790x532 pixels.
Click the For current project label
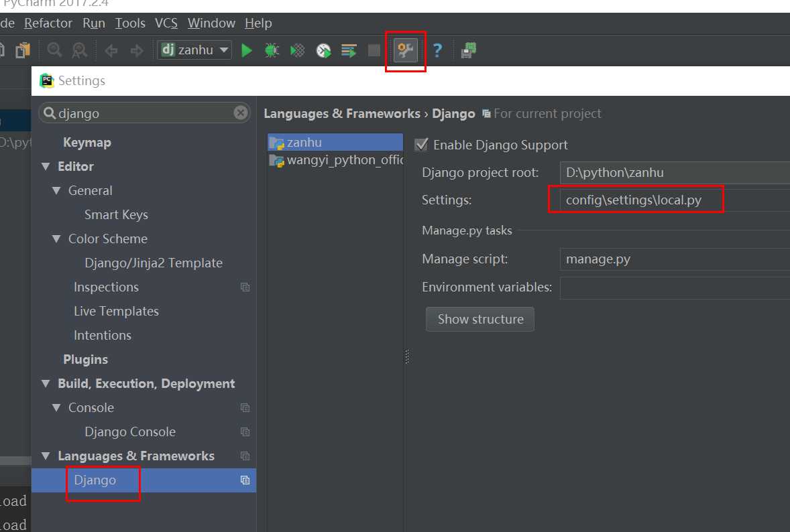tap(548, 114)
